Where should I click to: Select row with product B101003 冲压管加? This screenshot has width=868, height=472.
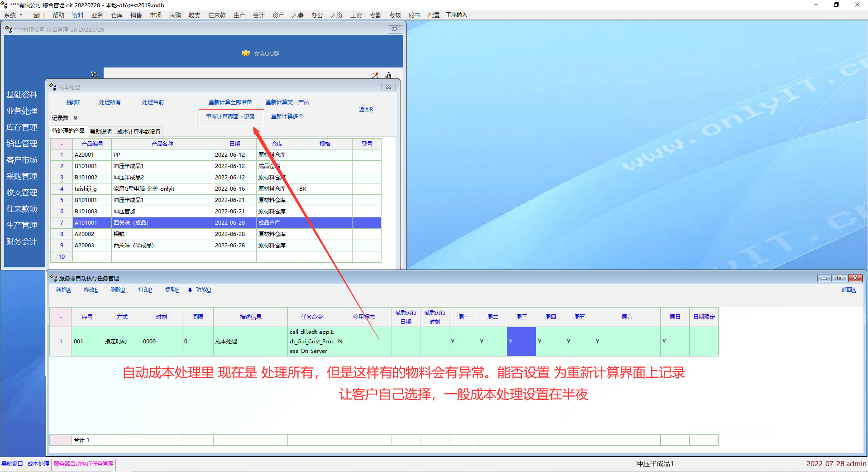coord(124,212)
